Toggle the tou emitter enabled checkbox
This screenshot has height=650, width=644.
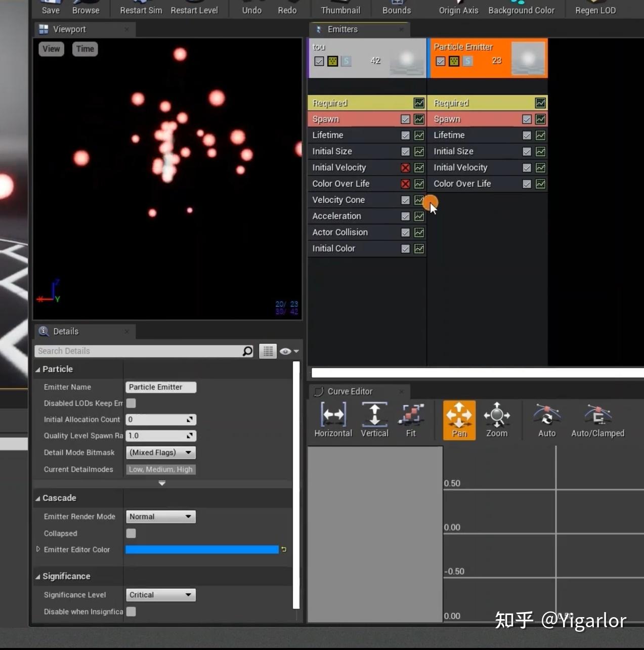319,61
